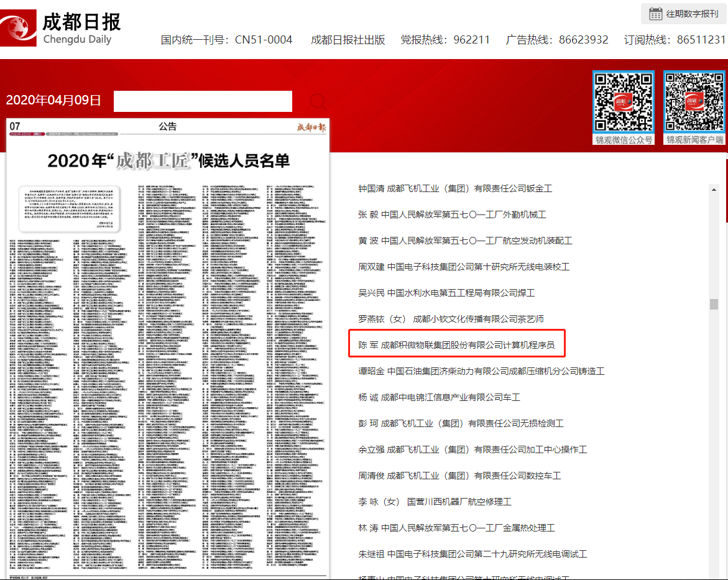Select the row 黄波 航空发动机装配工
The image size is (728, 580).
465,241
